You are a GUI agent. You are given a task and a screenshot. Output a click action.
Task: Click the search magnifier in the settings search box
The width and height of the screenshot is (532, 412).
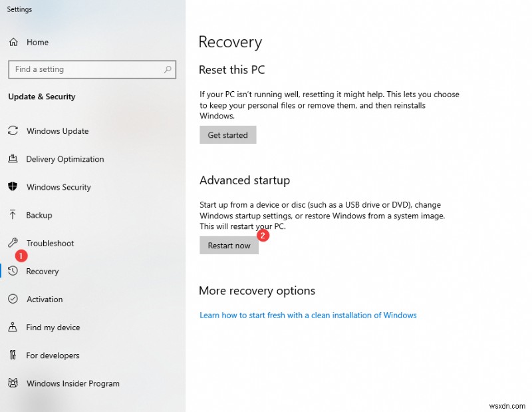(x=168, y=69)
